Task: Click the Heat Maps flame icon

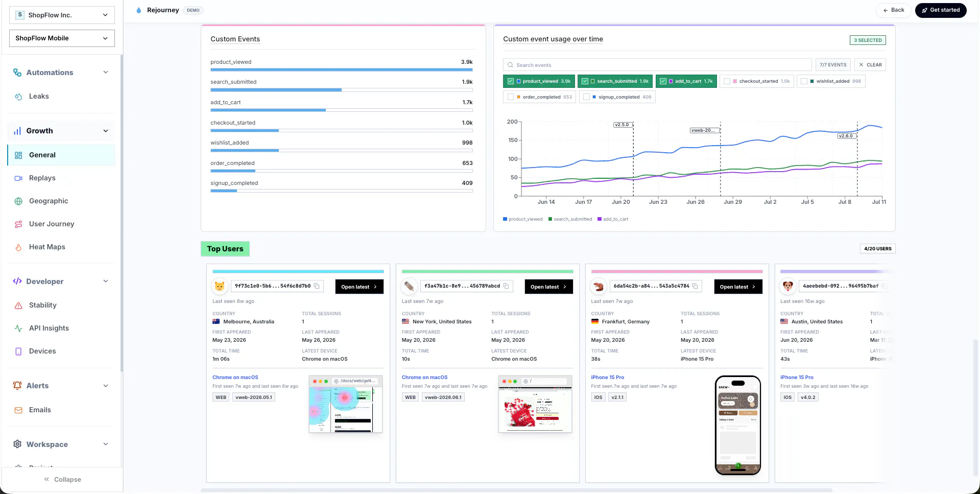Action: point(18,247)
